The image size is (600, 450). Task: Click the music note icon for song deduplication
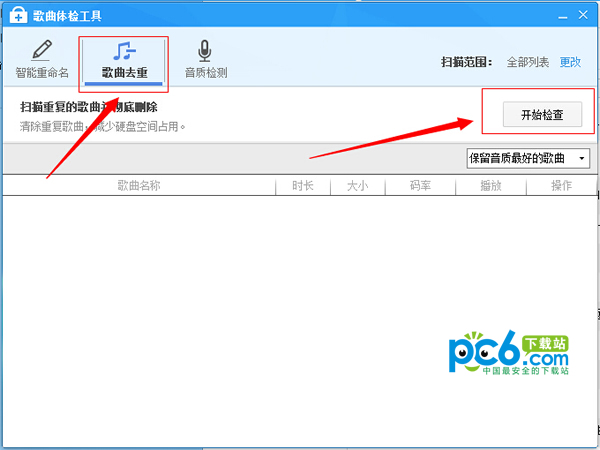click(124, 51)
